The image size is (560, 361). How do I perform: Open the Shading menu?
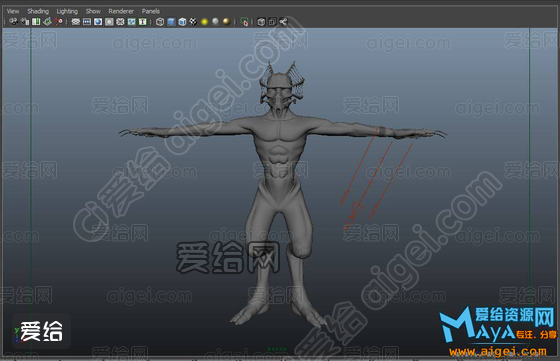click(x=38, y=11)
